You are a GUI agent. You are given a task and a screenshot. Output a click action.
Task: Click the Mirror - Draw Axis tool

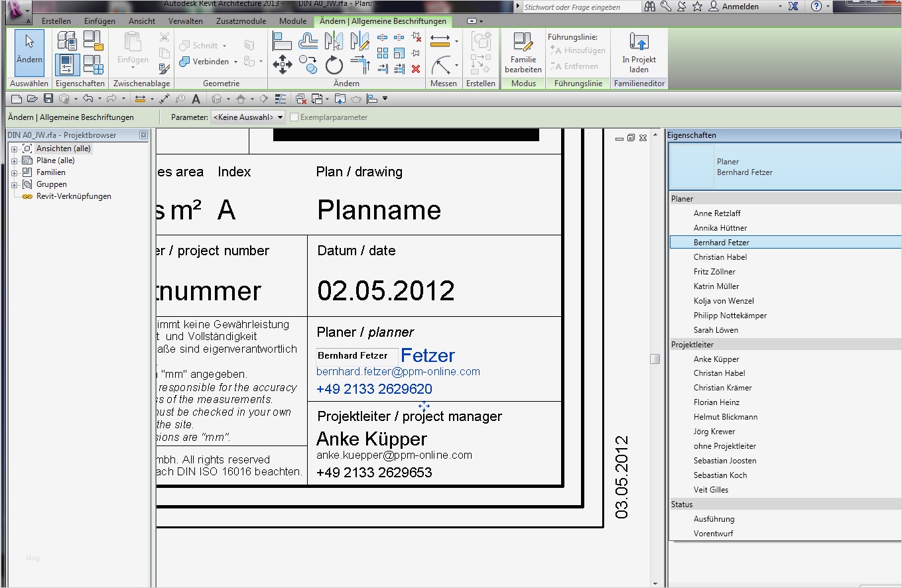click(359, 42)
